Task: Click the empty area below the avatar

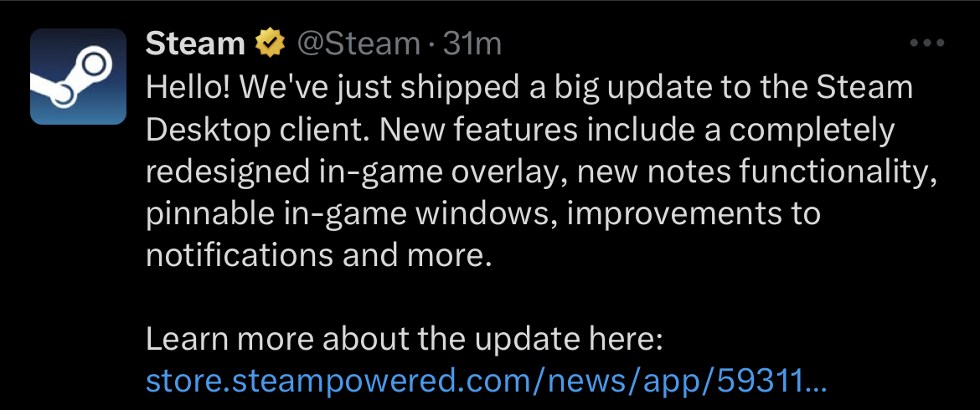Action: pyautogui.click(x=78, y=262)
